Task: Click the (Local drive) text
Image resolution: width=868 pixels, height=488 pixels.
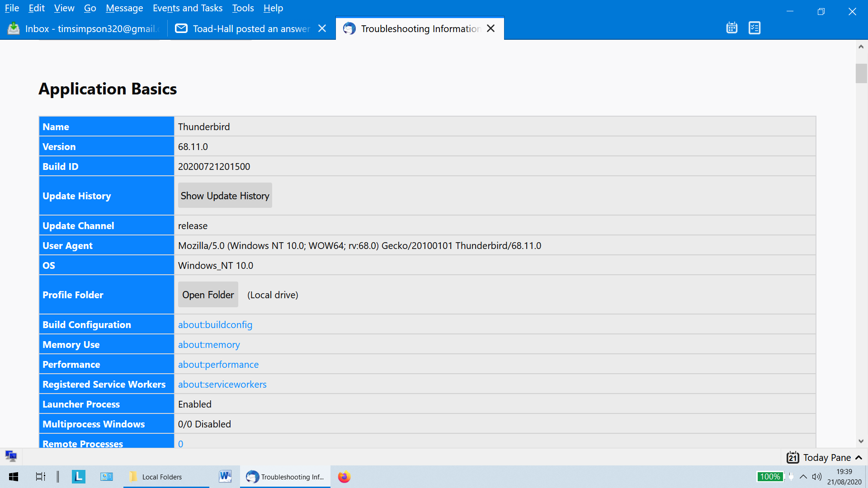Action: (x=273, y=295)
